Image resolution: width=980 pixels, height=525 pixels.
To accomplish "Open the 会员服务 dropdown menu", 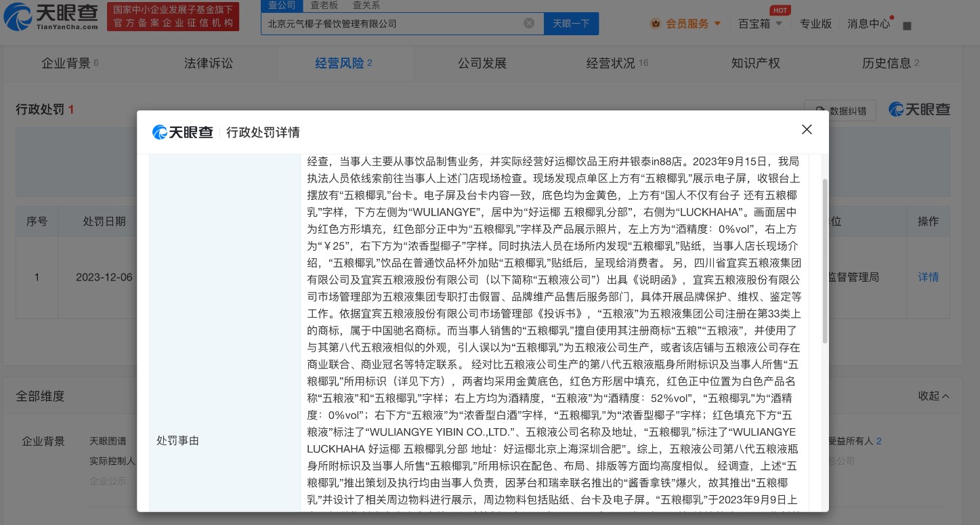I will tap(686, 24).
